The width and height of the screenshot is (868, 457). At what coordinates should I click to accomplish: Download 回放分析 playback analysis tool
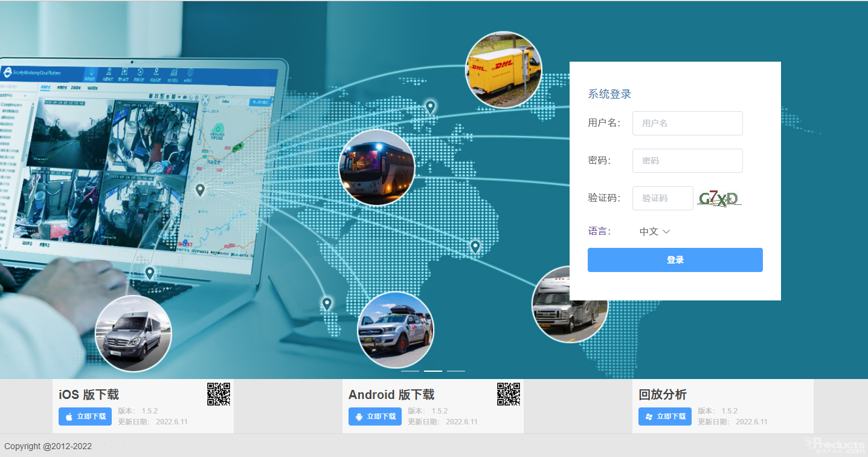point(665,416)
